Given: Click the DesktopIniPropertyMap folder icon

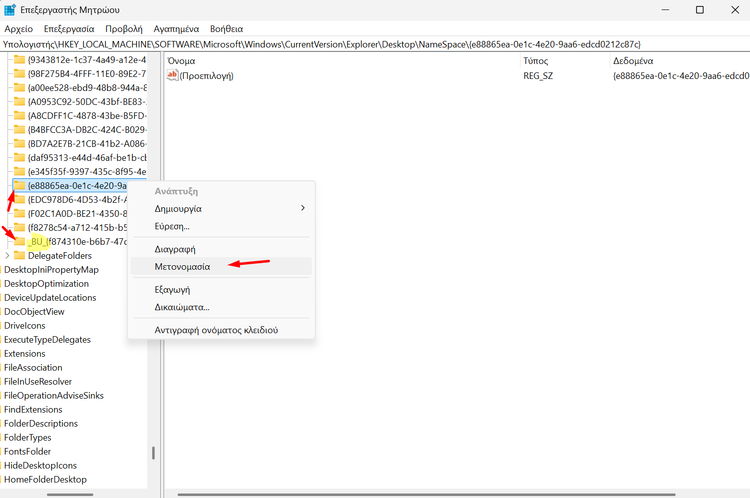Looking at the screenshot, I should (x=1, y=270).
